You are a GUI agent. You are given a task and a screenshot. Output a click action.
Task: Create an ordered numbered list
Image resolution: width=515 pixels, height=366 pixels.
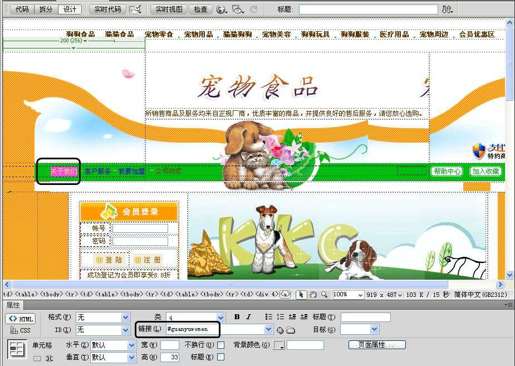coord(280,317)
